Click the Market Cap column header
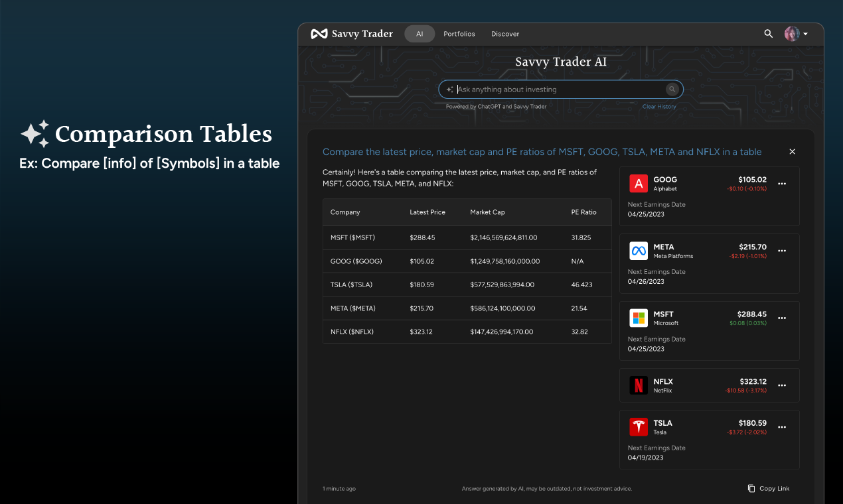Image resolution: width=843 pixels, height=504 pixels. click(x=488, y=212)
